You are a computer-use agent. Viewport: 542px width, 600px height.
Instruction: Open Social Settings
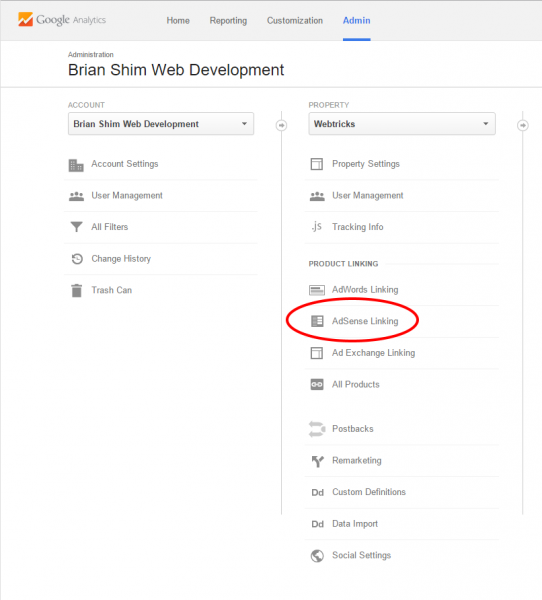361,555
